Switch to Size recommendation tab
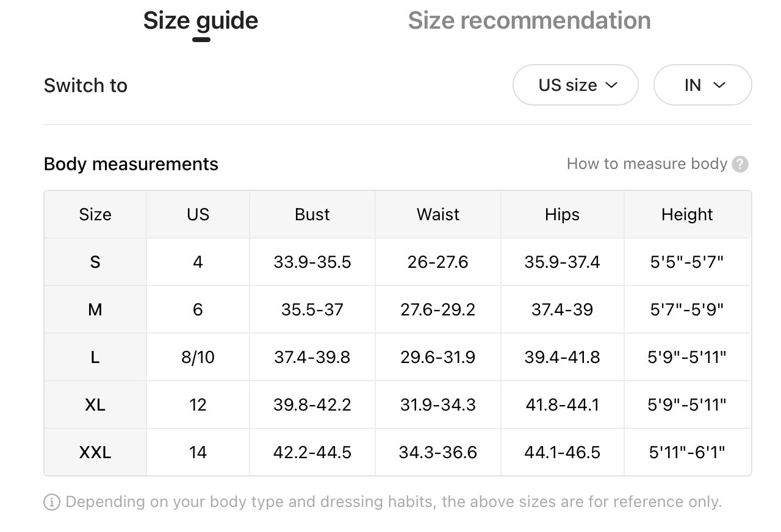The image size is (781, 532). tap(529, 20)
